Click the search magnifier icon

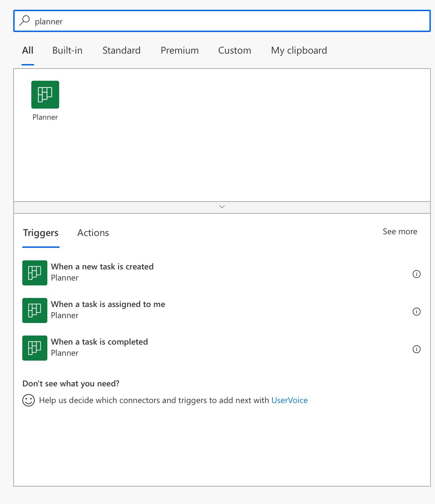pyautogui.click(x=25, y=21)
